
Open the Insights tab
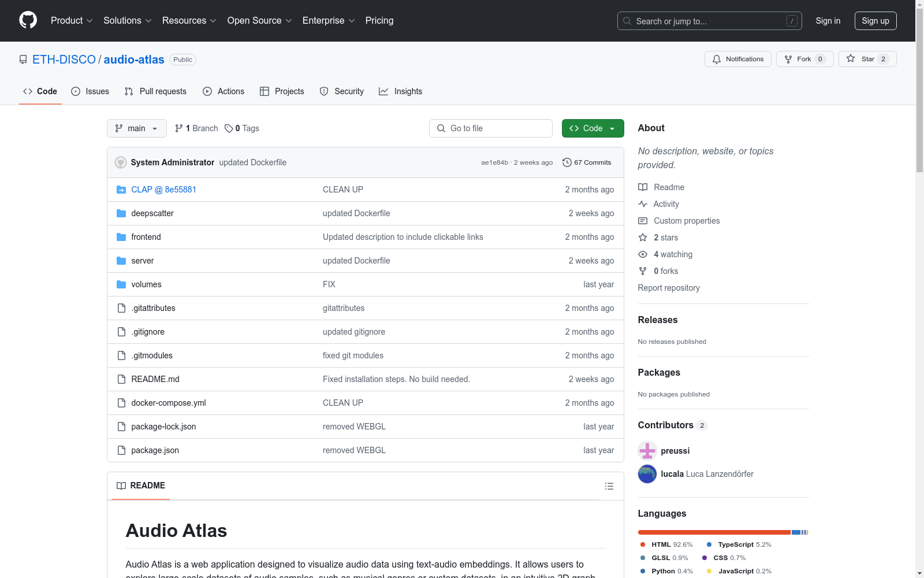click(x=400, y=91)
